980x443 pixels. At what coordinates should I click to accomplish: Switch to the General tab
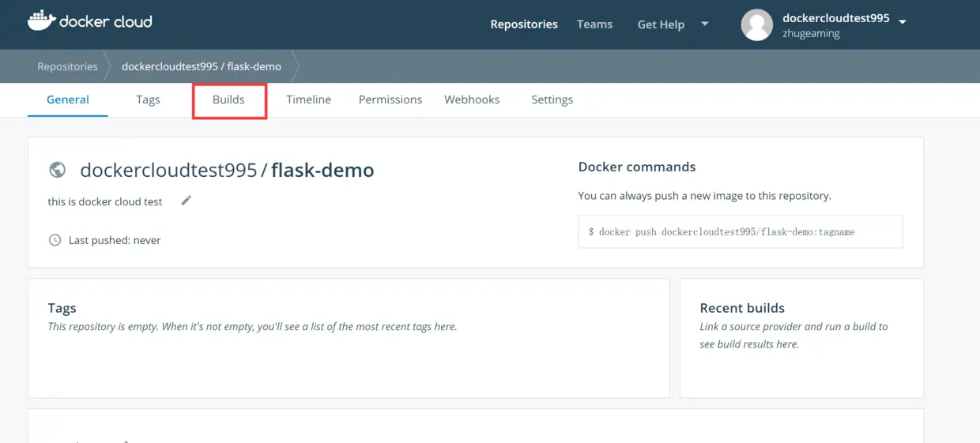pos(68,99)
